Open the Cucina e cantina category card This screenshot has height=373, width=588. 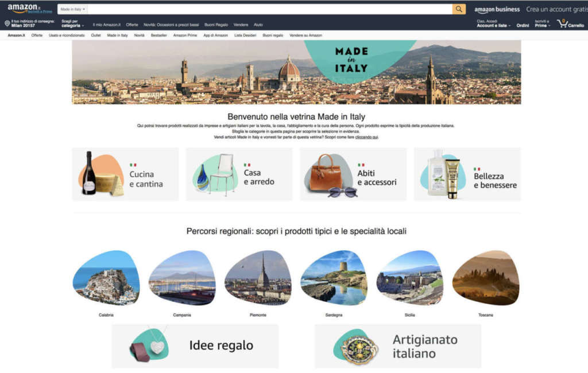click(125, 174)
